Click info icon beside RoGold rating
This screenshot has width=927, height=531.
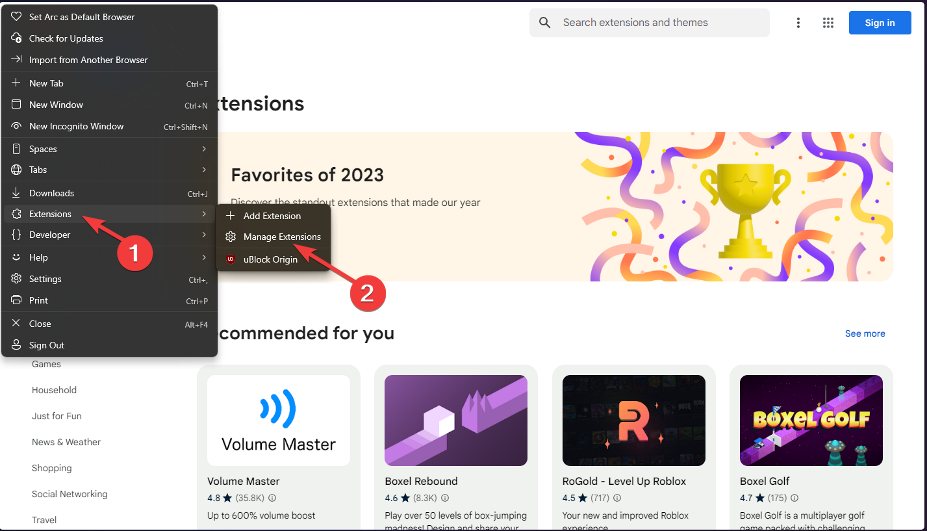click(x=617, y=498)
